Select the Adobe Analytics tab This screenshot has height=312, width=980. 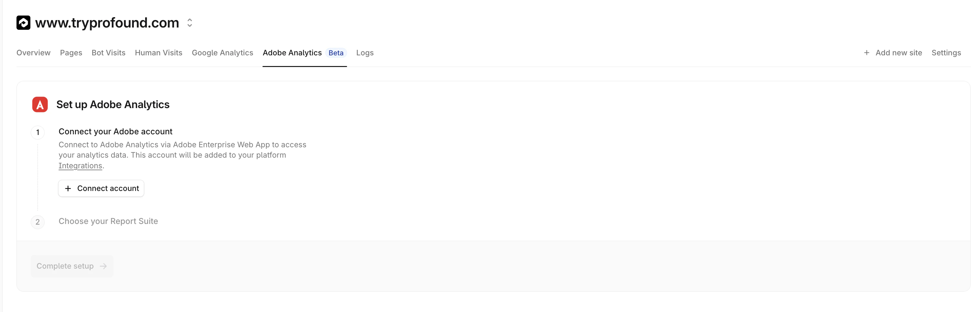292,53
